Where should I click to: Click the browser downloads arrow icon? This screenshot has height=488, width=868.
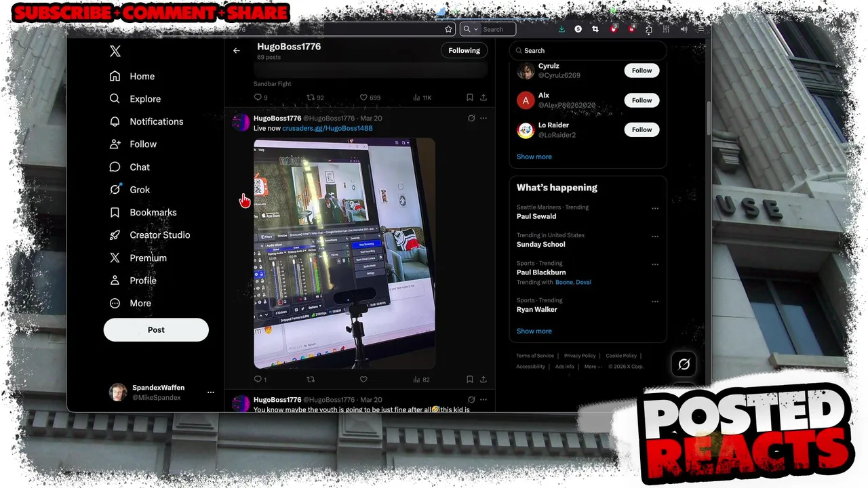coord(561,29)
